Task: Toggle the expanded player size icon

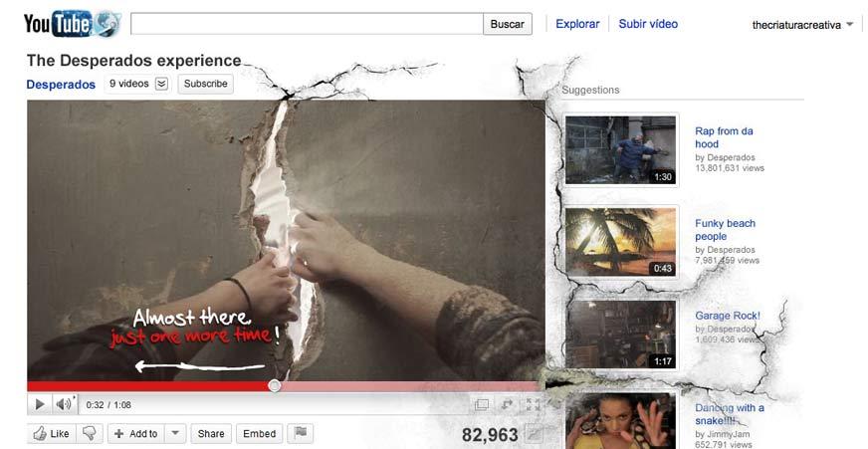Action: (482, 405)
